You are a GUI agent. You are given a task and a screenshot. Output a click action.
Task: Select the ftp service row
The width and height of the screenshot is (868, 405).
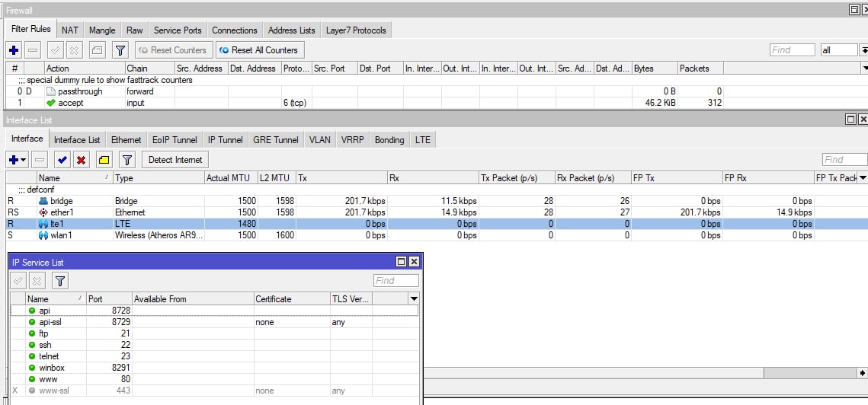coord(215,333)
